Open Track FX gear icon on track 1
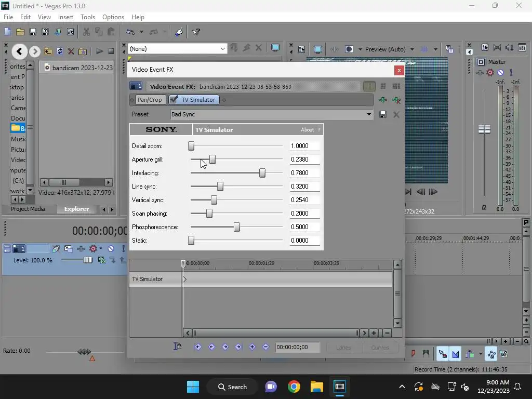This screenshot has height=399, width=532. pos(93,249)
